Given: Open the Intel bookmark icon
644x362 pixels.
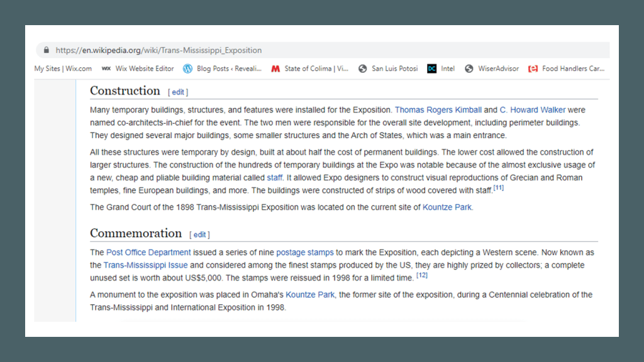Looking at the screenshot, I should 431,69.
